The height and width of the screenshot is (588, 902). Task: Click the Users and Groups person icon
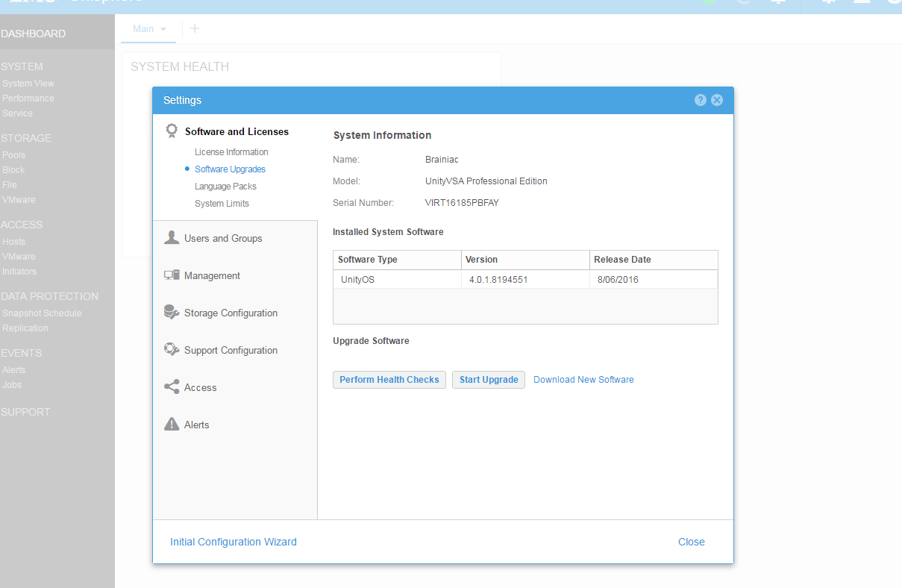tap(172, 238)
